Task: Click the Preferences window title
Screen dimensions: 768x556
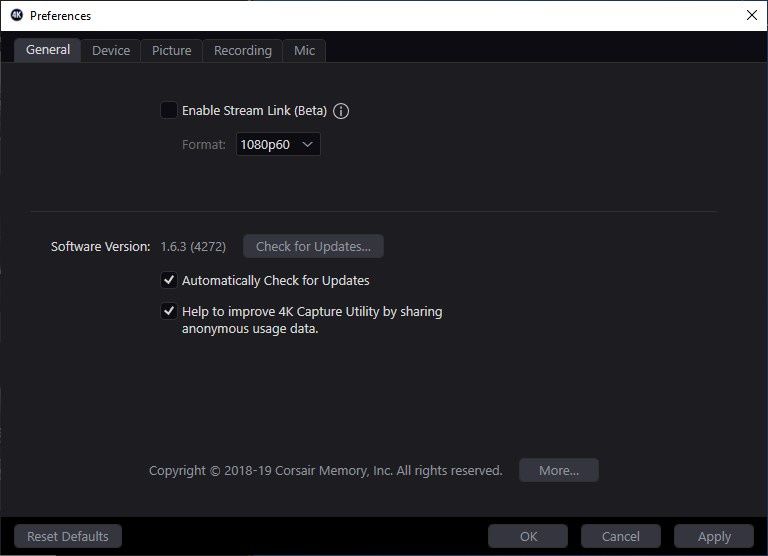Action: (60, 16)
